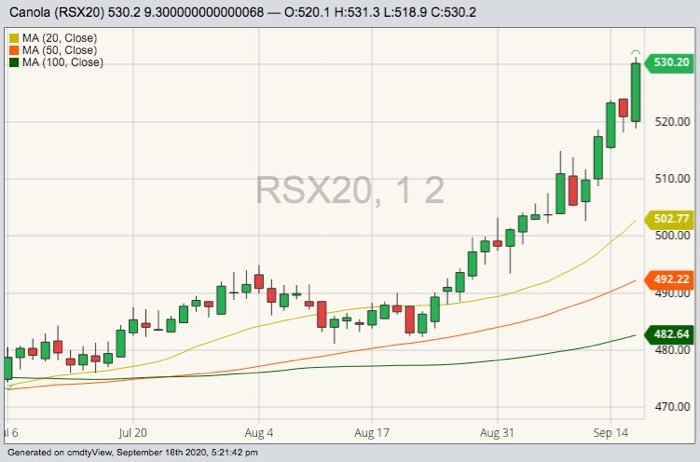Viewport: 700px width, 462px height.
Task: Click the small green arc marker above last candle
Action: coord(635,53)
